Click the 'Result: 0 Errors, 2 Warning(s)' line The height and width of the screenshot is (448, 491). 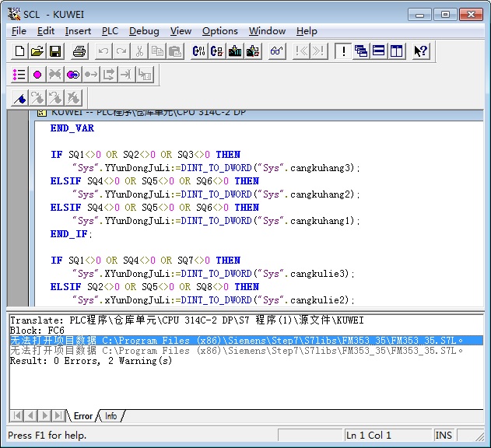click(91, 361)
